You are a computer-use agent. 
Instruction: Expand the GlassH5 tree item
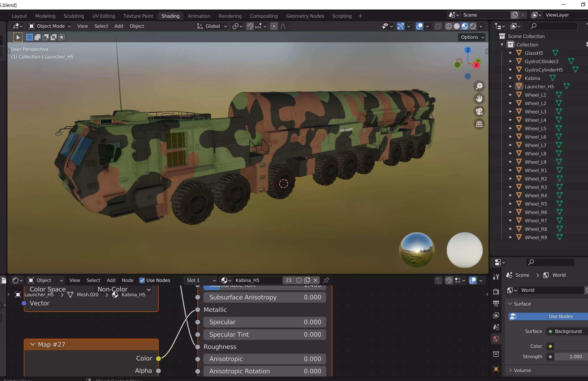(x=510, y=53)
